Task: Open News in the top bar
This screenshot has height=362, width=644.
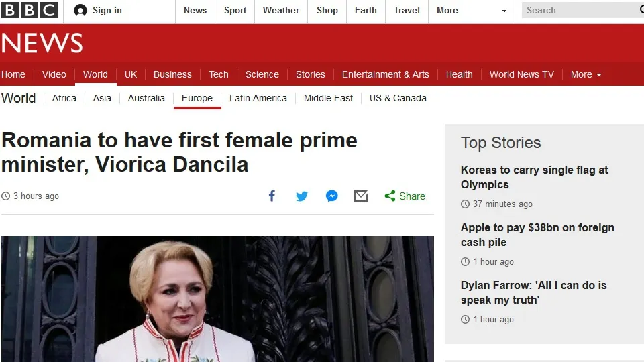Action: (195, 10)
